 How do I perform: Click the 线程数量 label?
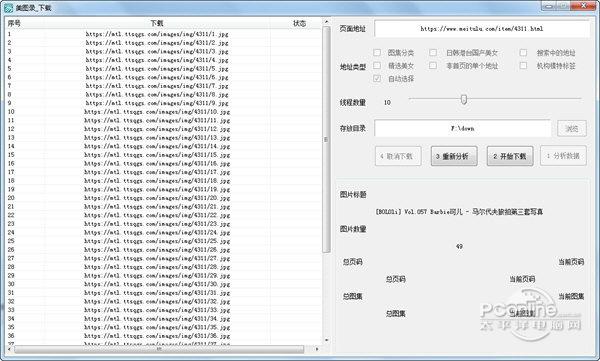[x=353, y=103]
